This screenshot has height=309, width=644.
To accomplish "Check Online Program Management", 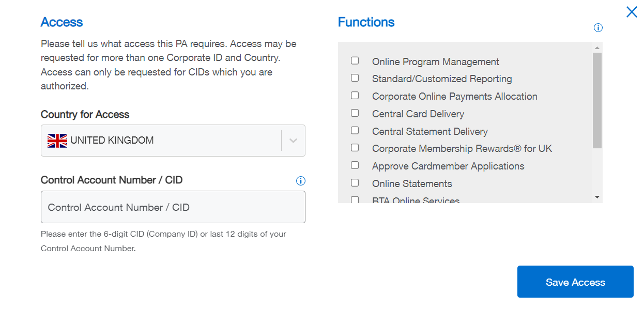I will (355, 61).
